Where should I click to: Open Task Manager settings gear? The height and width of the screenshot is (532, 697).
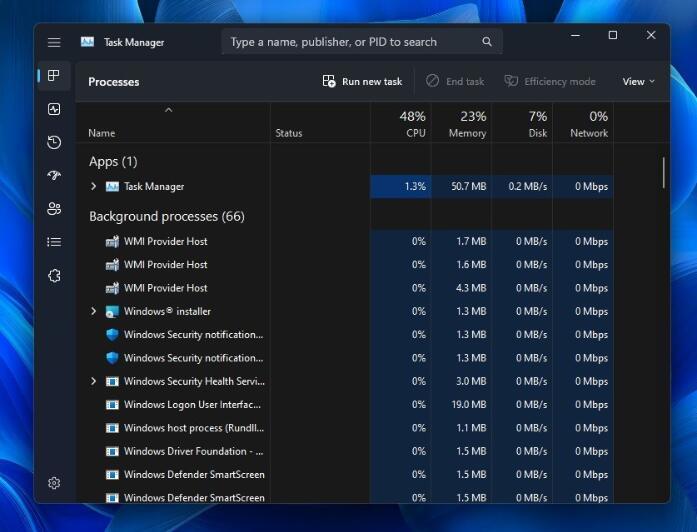[54, 483]
